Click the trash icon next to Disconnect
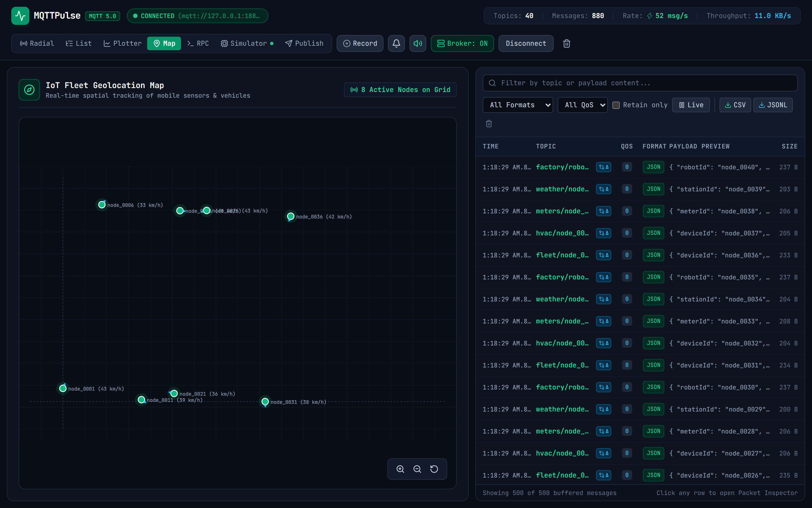This screenshot has width=812, height=508. [567, 43]
